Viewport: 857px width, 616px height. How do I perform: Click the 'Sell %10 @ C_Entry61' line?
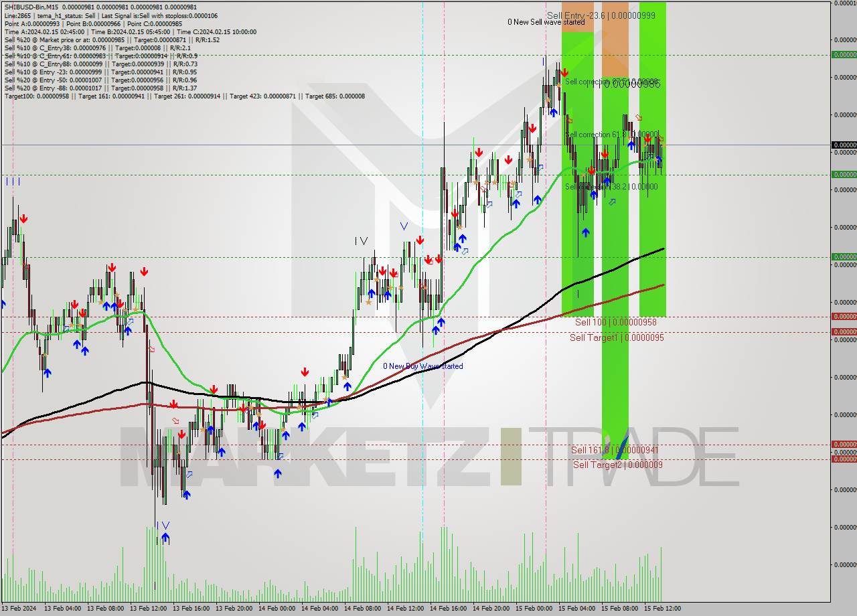pyautogui.click(x=100, y=56)
